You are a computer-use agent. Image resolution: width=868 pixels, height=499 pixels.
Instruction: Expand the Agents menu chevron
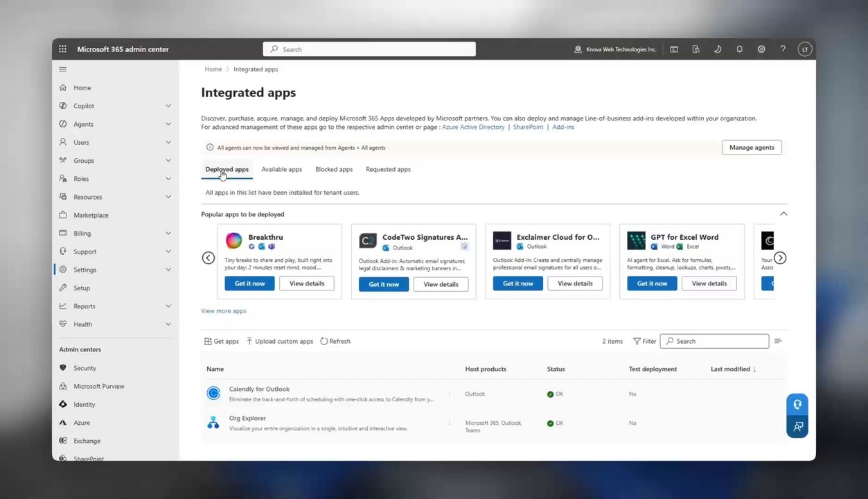[168, 124]
